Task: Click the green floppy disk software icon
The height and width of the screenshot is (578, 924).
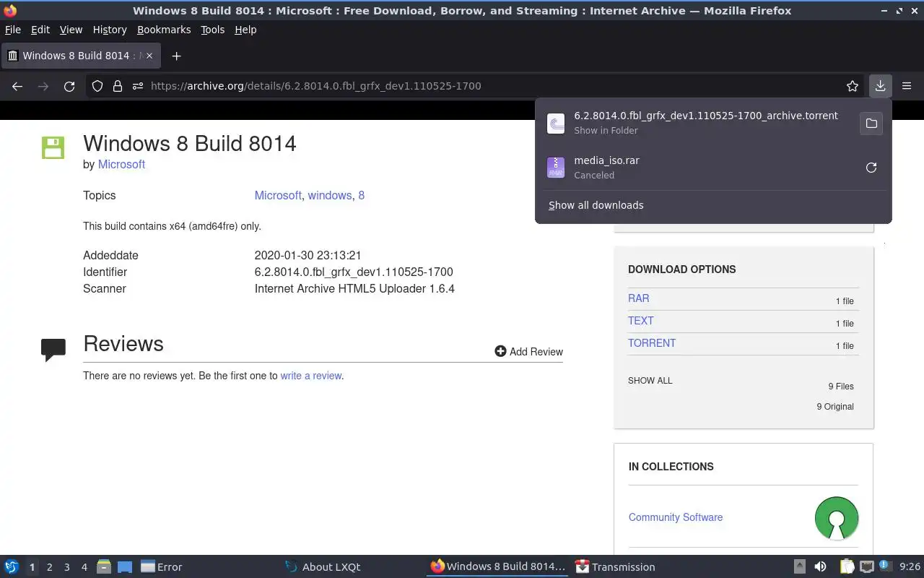Action: click(53, 147)
